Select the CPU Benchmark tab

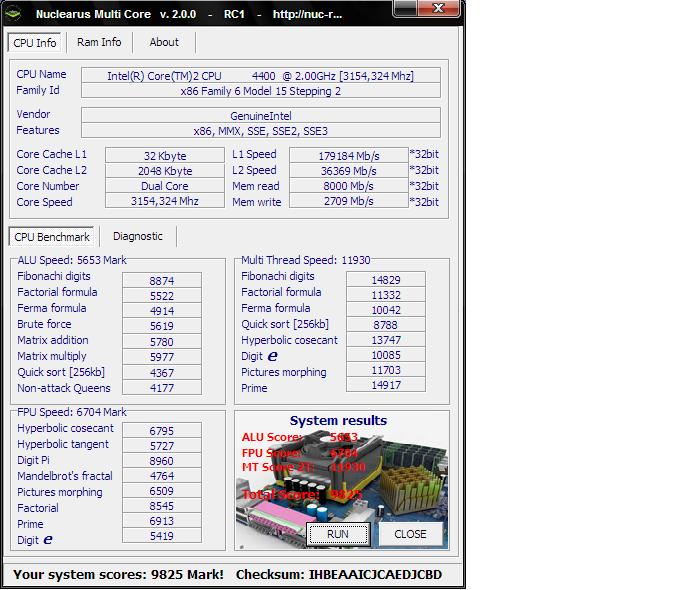pyautogui.click(x=52, y=237)
